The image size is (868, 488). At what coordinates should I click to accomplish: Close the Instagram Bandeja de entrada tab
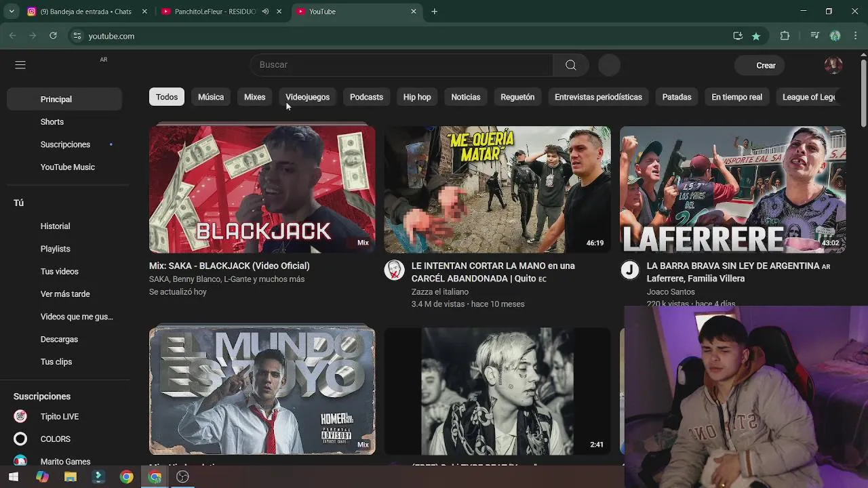(144, 12)
